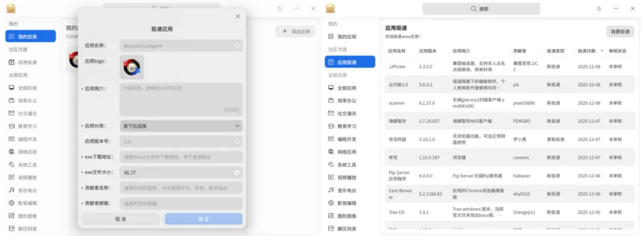644x236 pixels.
Task: Focus the 贡献者名称 input field
Action: click(181, 188)
